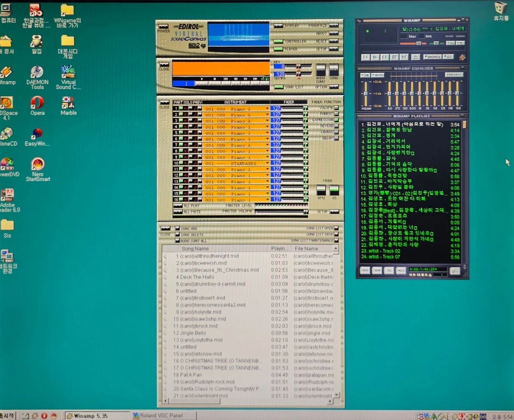Screen dimensions: 514x420
Task: Toggle the Sound Canvas loop repeat icon
Action: [x=265, y=79]
